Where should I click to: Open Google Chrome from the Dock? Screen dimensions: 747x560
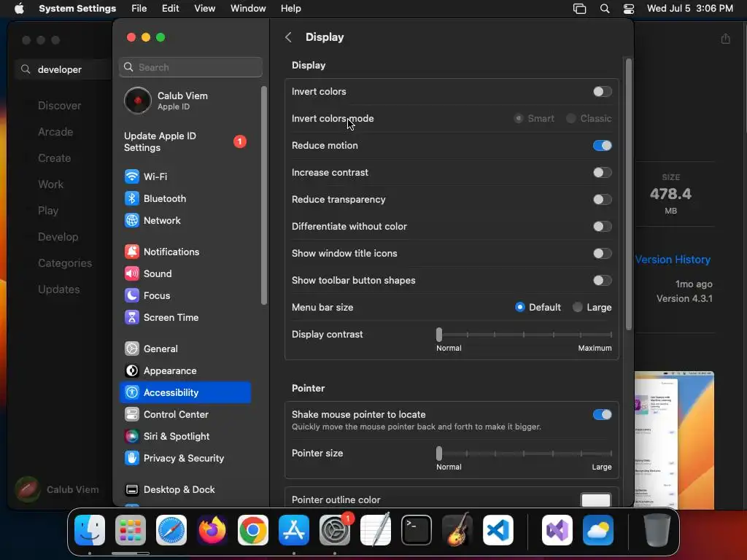coord(253,530)
